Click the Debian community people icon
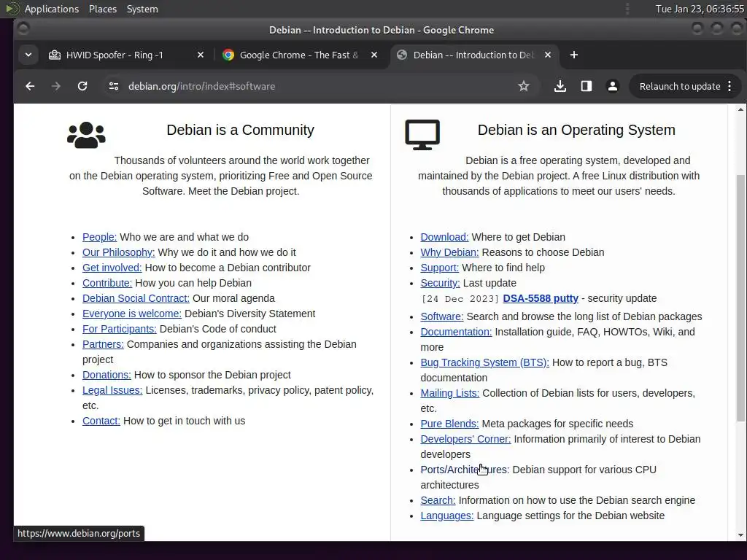The image size is (747, 560). point(86,135)
